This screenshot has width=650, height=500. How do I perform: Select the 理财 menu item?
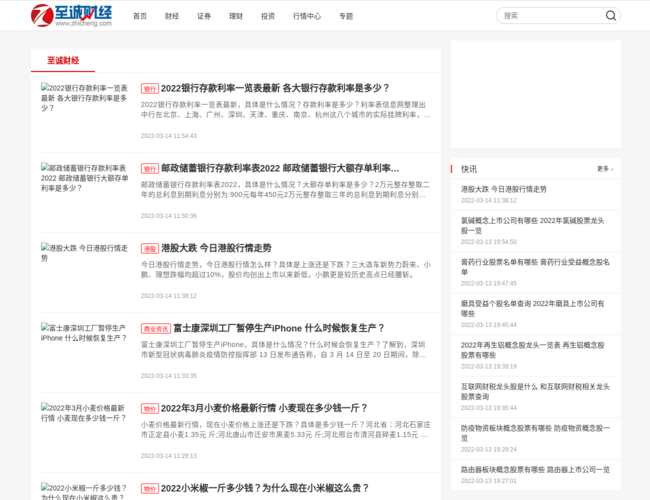click(235, 16)
